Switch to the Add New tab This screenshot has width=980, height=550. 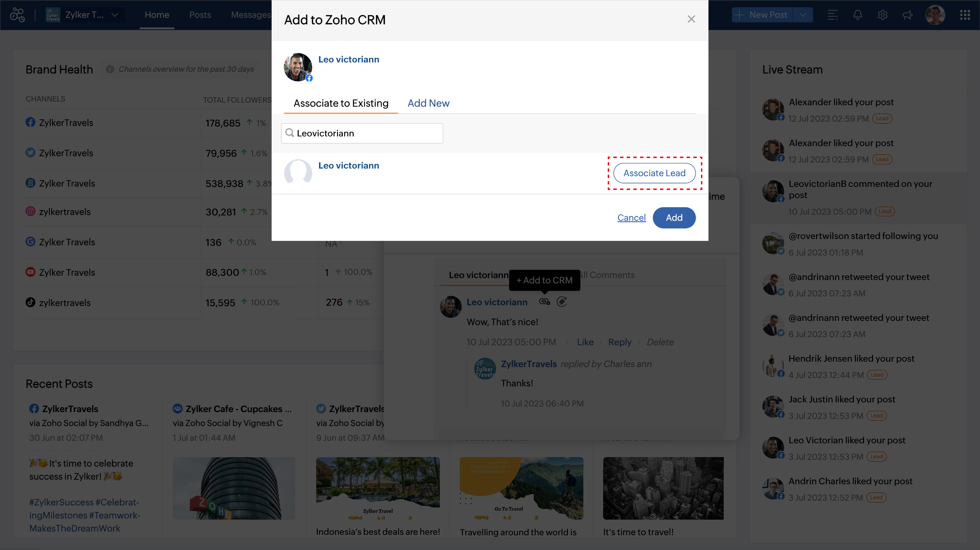[428, 103]
